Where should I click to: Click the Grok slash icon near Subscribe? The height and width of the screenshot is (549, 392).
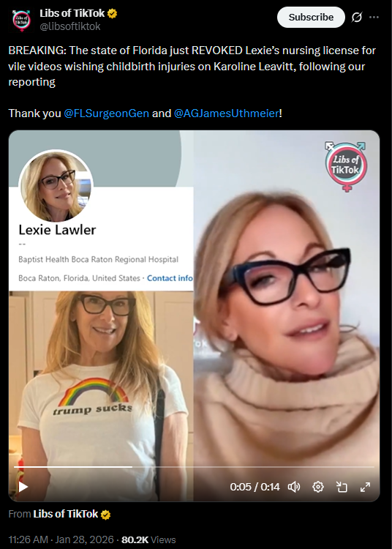(x=357, y=17)
